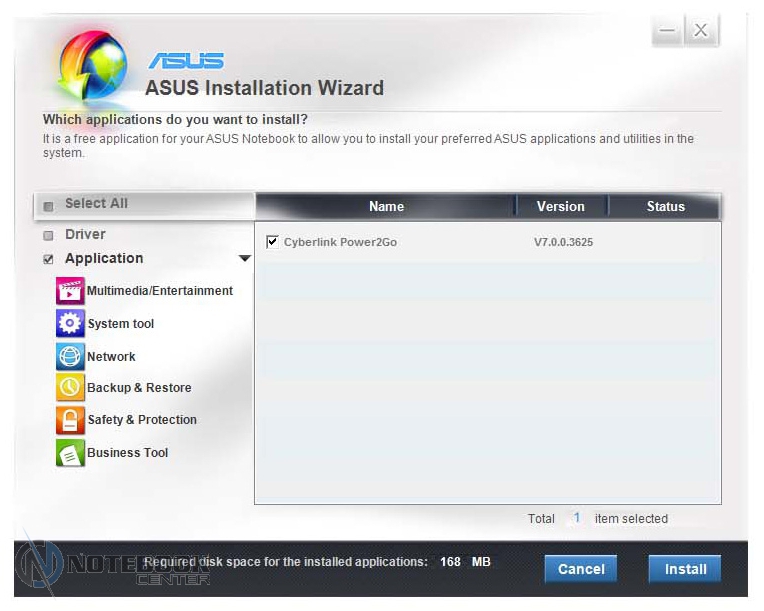
Task: Sort the list by Name column
Action: pyautogui.click(x=386, y=207)
